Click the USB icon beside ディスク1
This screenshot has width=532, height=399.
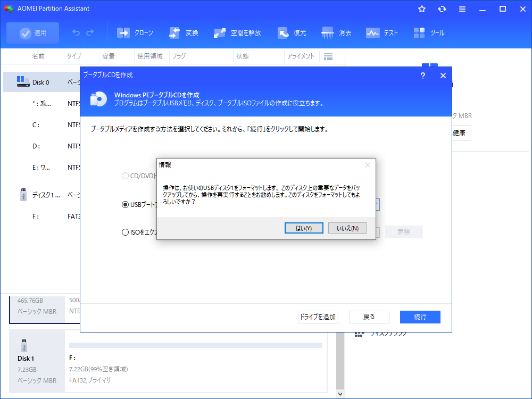pos(23,195)
